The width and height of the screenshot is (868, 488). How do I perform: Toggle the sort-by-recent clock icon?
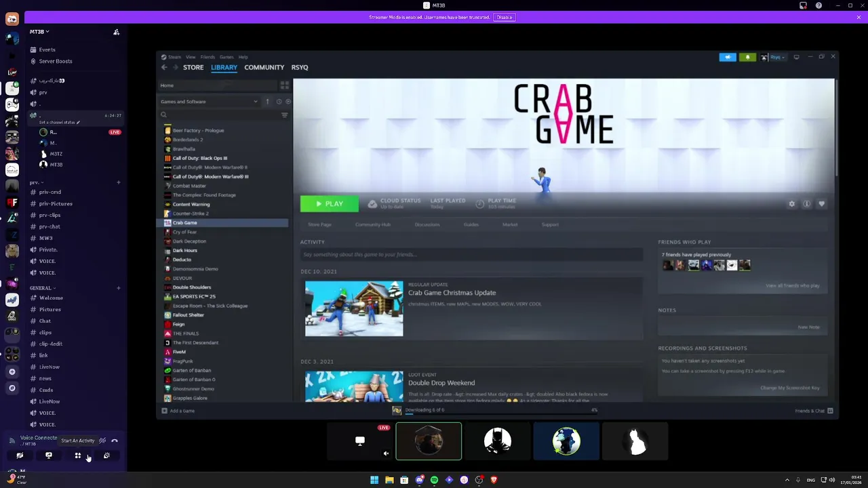pyautogui.click(x=279, y=102)
